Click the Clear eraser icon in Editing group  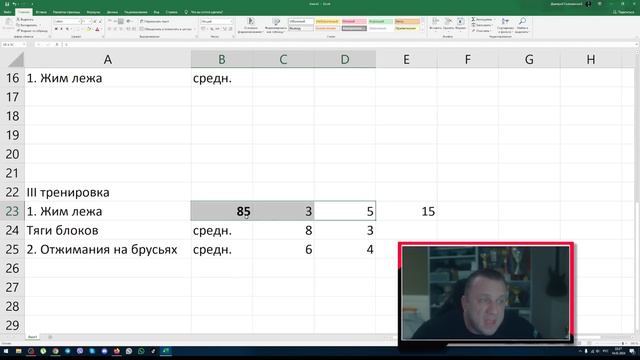click(x=473, y=31)
